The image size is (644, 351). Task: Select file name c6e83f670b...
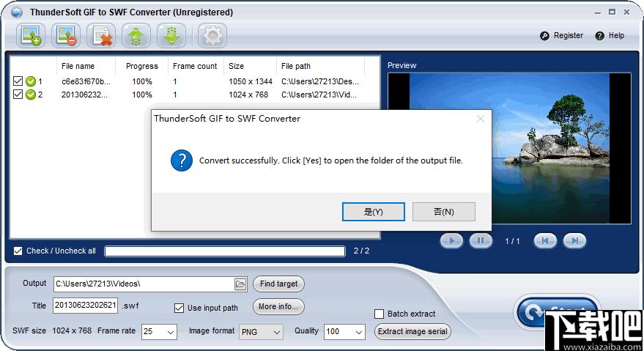coord(86,81)
